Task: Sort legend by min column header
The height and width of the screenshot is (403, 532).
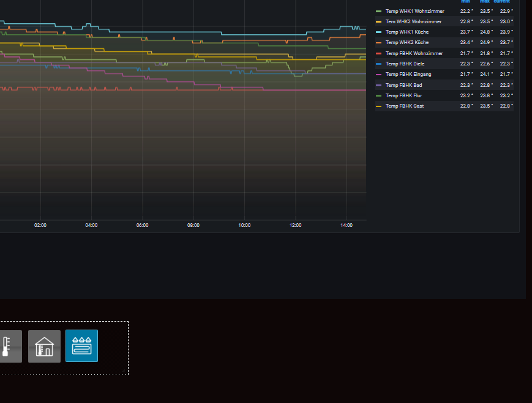Action: (465, 1)
